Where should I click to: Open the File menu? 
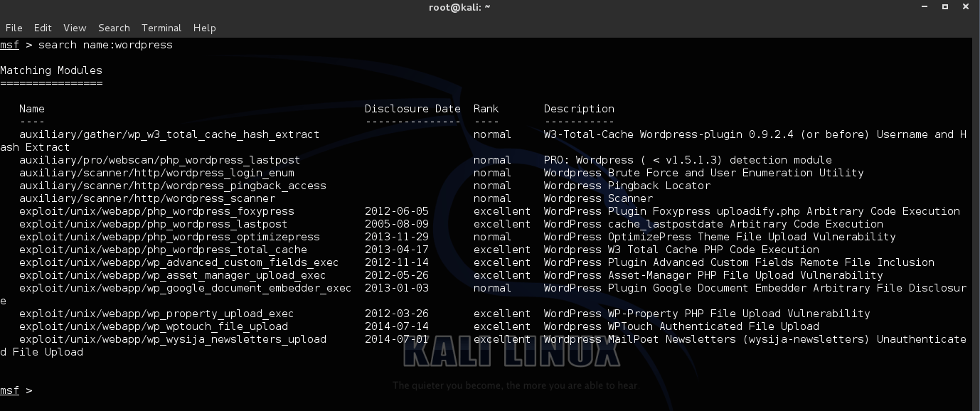(14, 28)
